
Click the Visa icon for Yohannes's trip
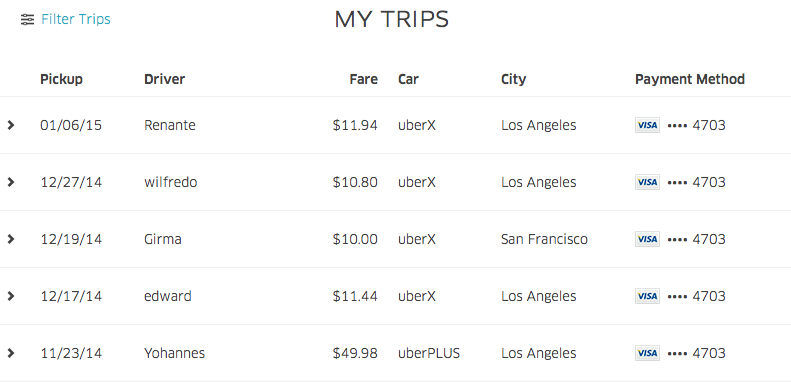click(647, 353)
